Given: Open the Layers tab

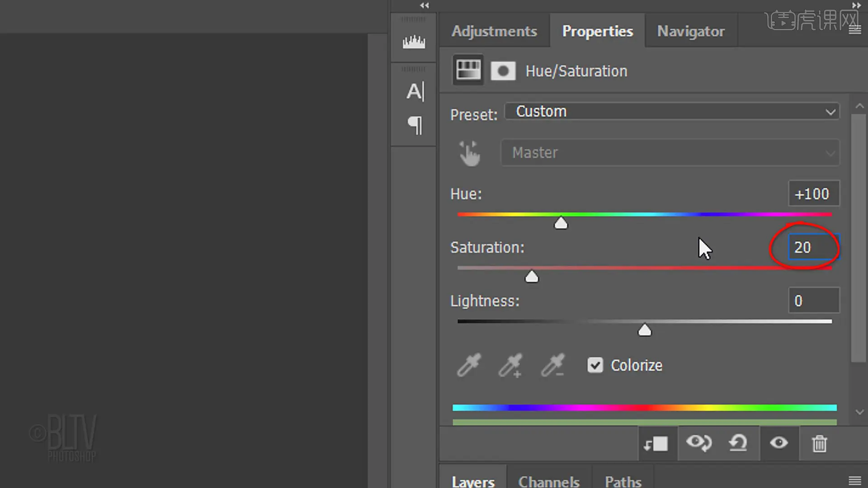Looking at the screenshot, I should (x=473, y=481).
